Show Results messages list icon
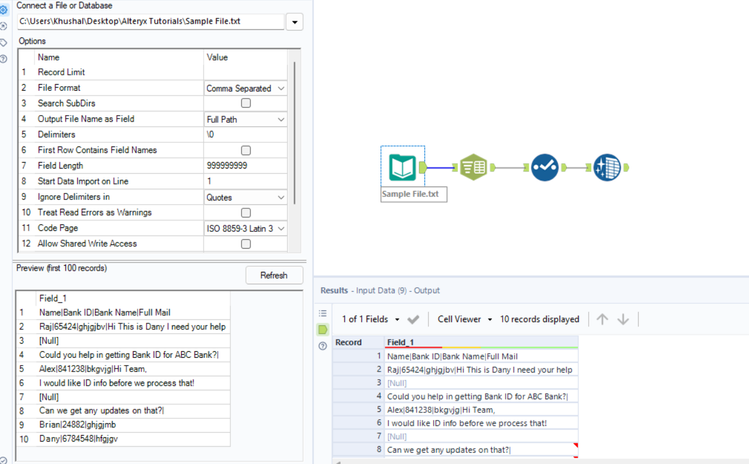 323,313
